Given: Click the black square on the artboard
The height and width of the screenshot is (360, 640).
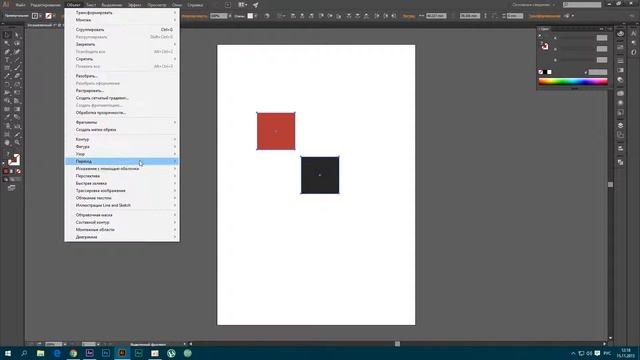Looking at the screenshot, I should tap(320, 175).
